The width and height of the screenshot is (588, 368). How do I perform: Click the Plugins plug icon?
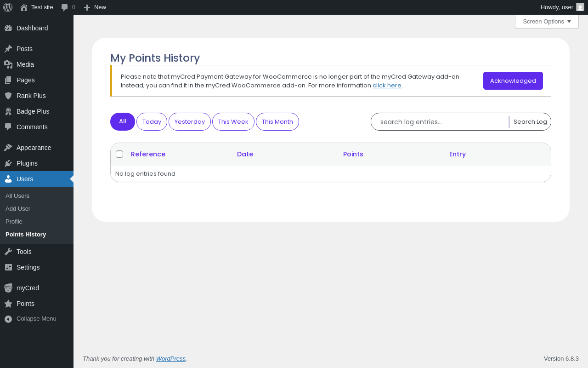(8, 163)
